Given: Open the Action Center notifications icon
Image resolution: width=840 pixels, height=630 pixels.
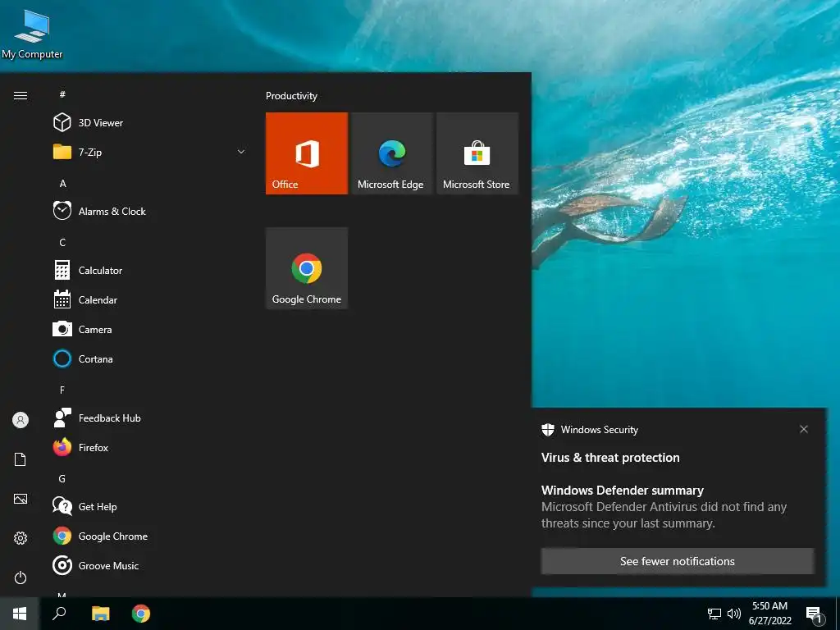Looking at the screenshot, I should pyautogui.click(x=815, y=614).
